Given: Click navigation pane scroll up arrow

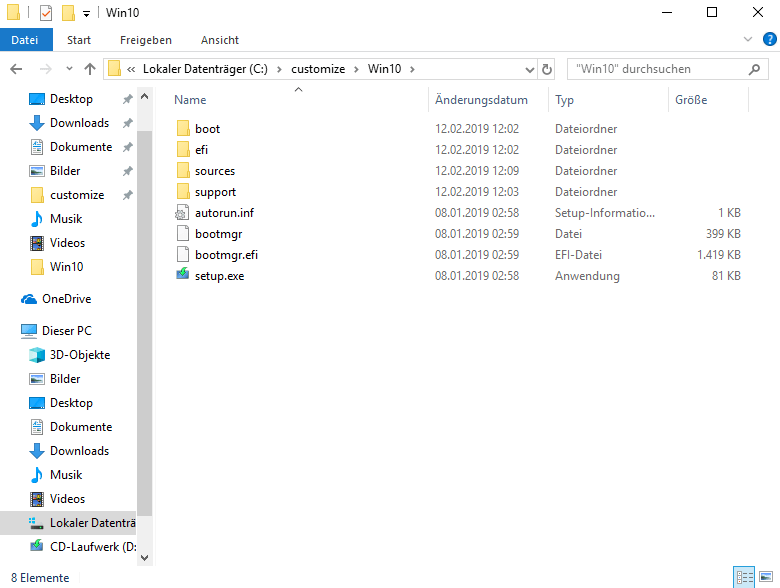Looking at the screenshot, I should (x=144, y=97).
